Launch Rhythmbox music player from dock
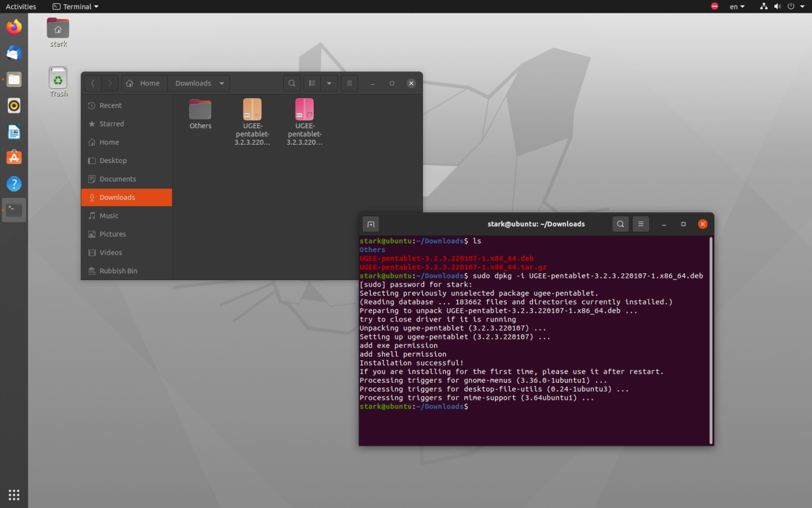 (14, 105)
